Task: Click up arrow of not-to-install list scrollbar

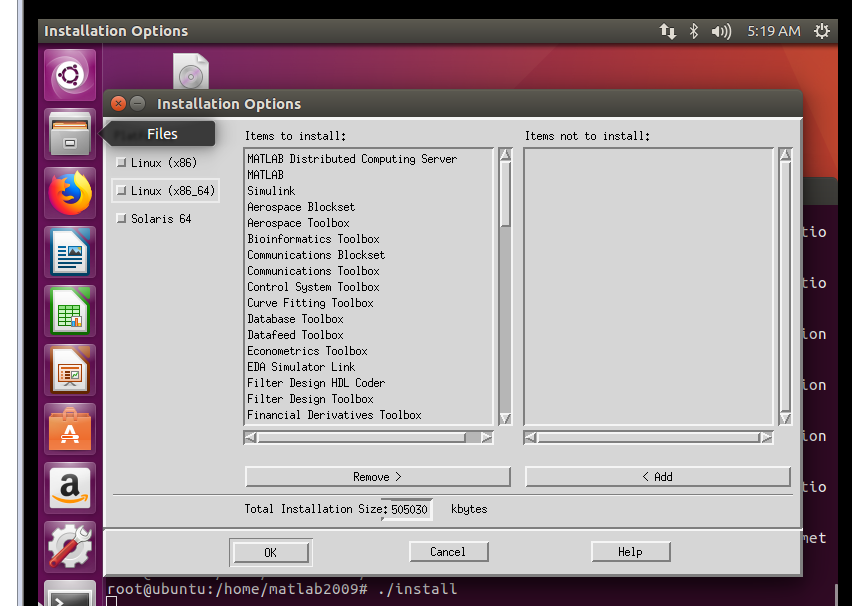Action: [x=785, y=155]
